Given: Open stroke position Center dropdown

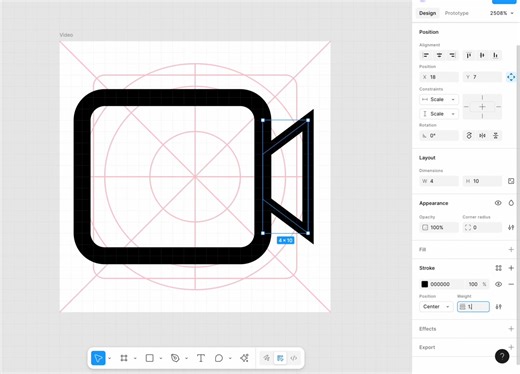Looking at the screenshot, I should pos(436,307).
